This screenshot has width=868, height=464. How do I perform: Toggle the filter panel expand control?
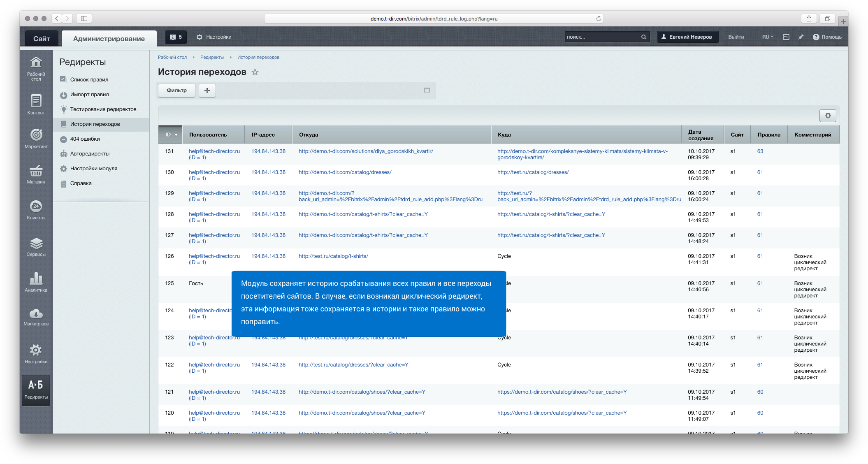pos(427,90)
